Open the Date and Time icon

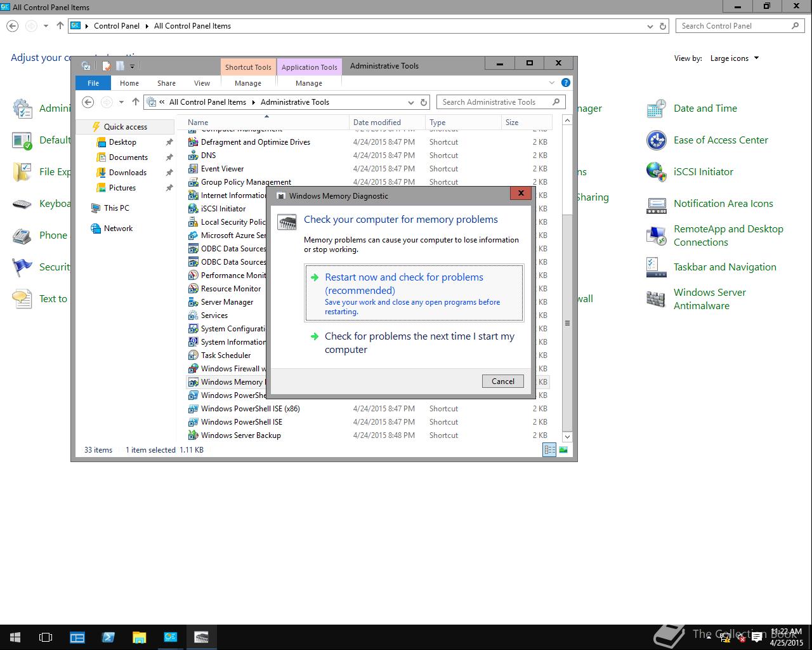[x=656, y=109]
